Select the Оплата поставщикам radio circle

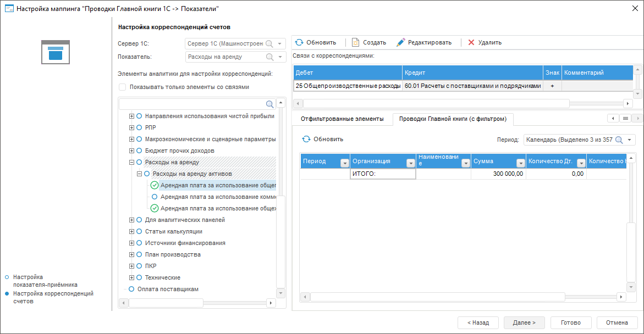click(x=131, y=289)
